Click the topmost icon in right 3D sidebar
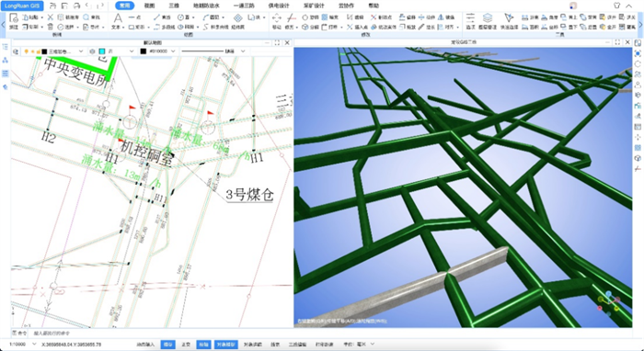The image size is (644, 351). (638, 43)
